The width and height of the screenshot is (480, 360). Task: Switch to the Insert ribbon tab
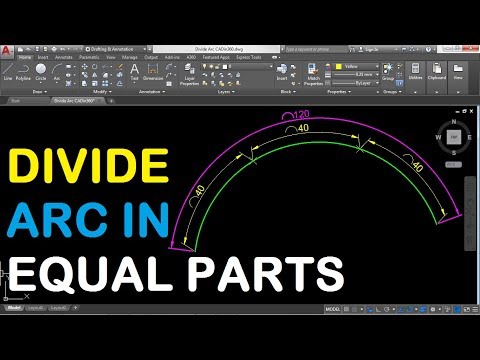(x=43, y=57)
